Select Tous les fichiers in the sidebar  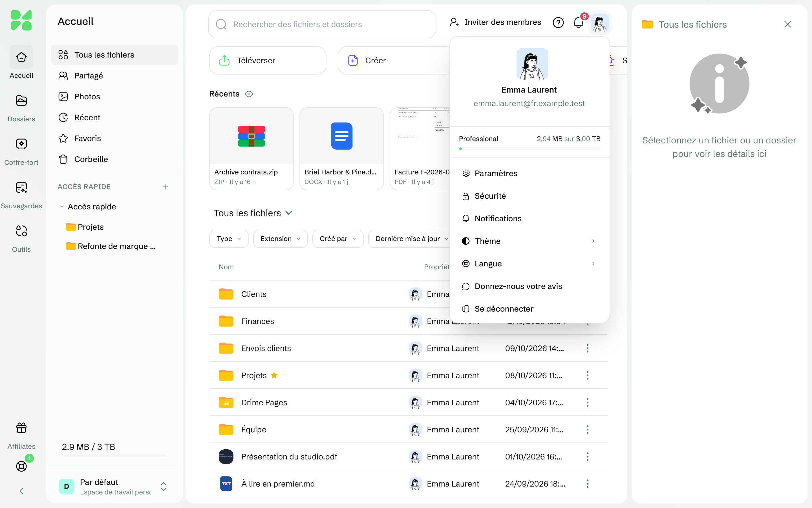coord(114,55)
